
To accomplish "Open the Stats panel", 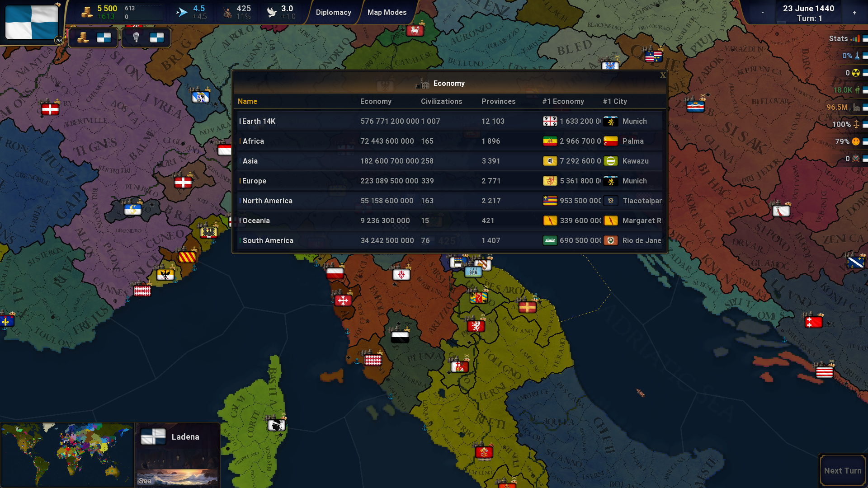I will [848, 38].
